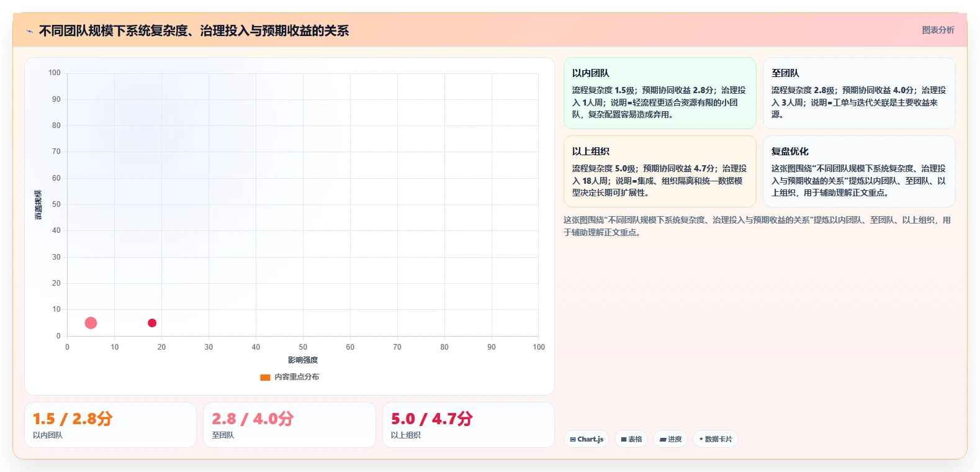Click the summary paragraph below the info cards
This screenshot has width=980, height=472.
click(x=757, y=226)
